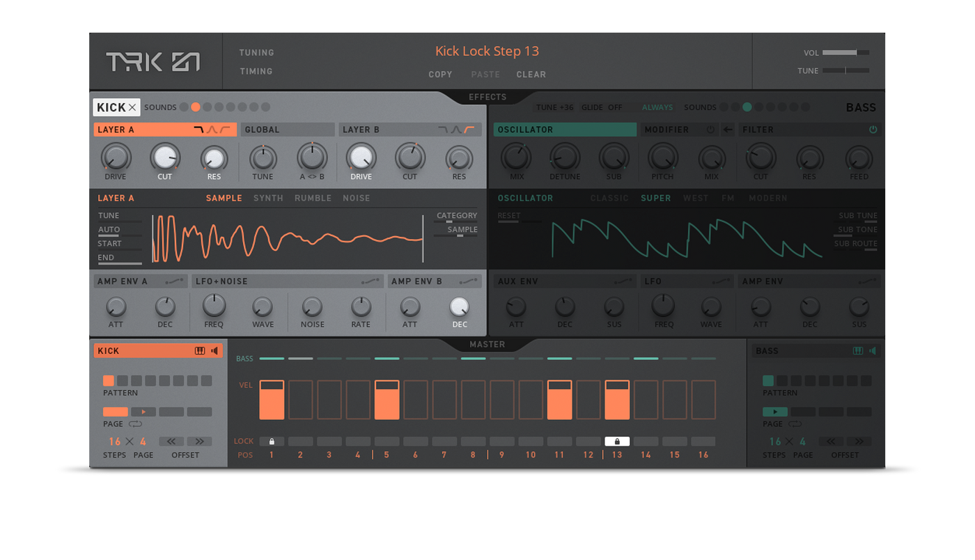Open the Kick Lock Step 13 preset name
975x560 pixels.
[x=487, y=51]
